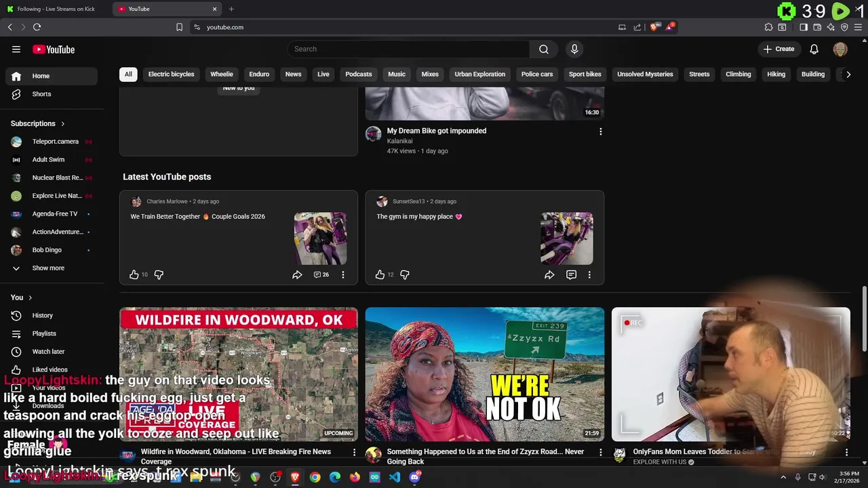868x488 pixels.
Task: Open Brave VPN shield icon
Action: point(844,27)
